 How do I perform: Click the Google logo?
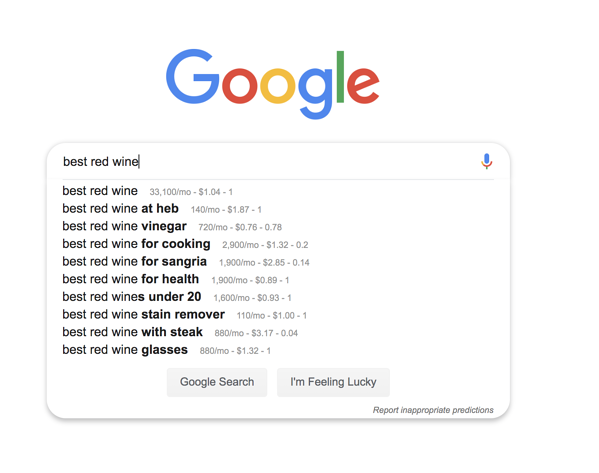273,84
